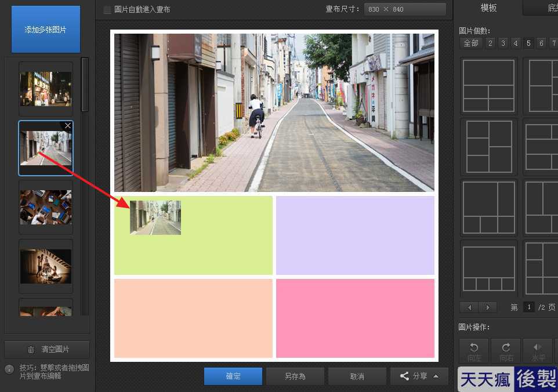Toggle the 圖片自動進入畫布 checkbox
558x392 pixels.
click(107, 10)
